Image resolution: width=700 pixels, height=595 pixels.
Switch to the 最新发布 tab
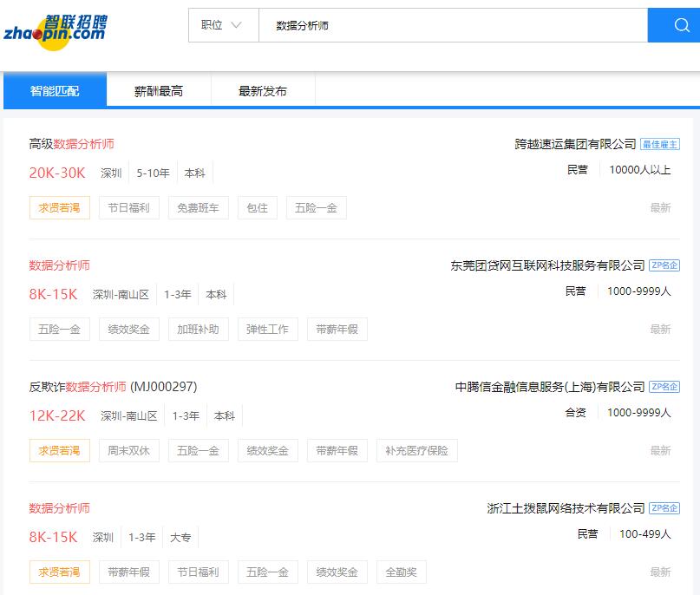coord(263,90)
